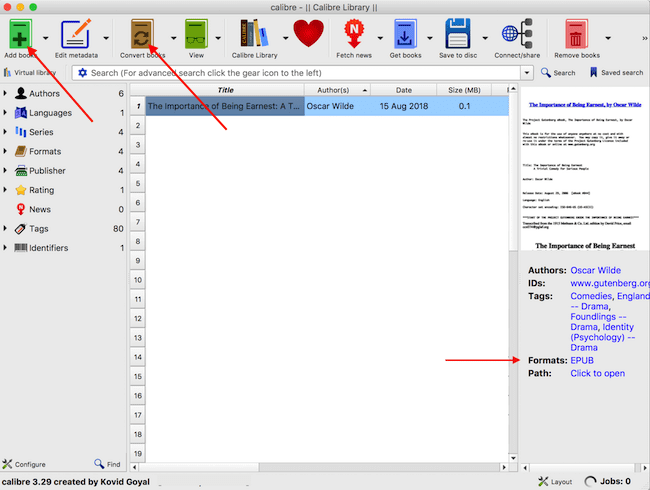
Task: Open the Layout button in status bar
Action: tap(555, 482)
